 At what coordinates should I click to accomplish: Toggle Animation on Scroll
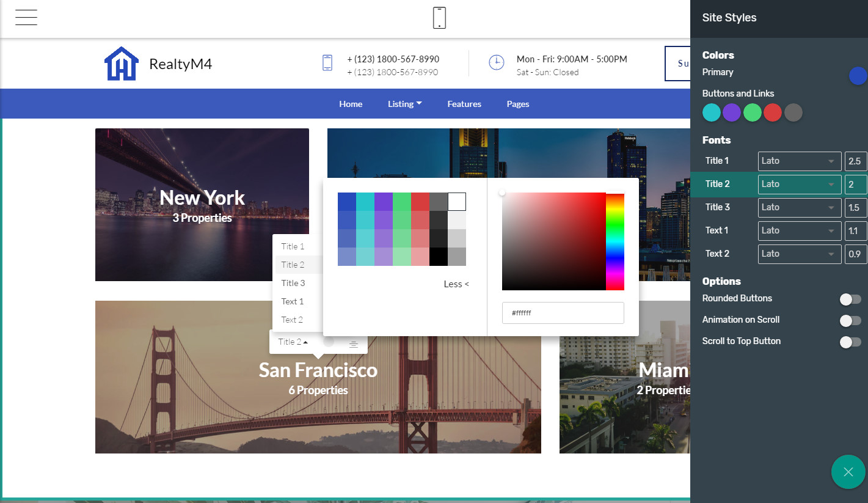tap(850, 320)
